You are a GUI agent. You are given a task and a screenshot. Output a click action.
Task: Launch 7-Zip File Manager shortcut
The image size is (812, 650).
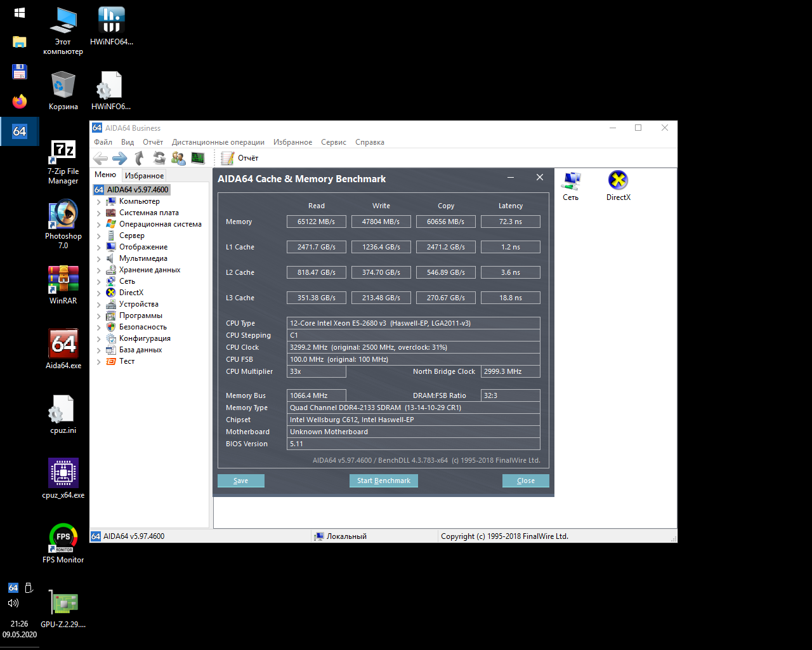click(63, 162)
